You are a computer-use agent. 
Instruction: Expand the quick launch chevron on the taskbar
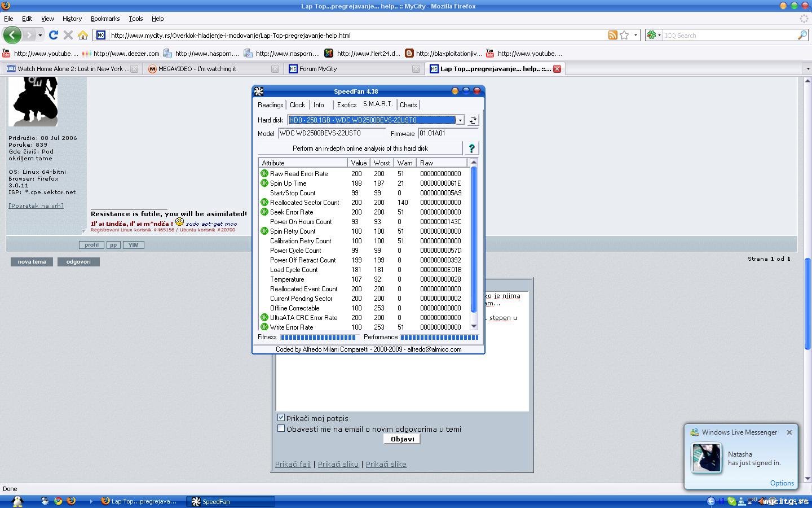tap(90, 501)
